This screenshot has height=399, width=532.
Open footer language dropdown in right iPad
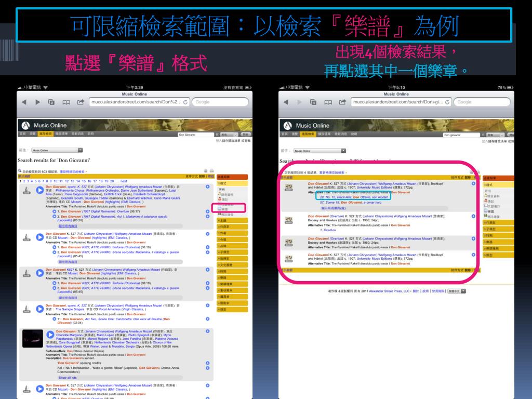[457, 291]
